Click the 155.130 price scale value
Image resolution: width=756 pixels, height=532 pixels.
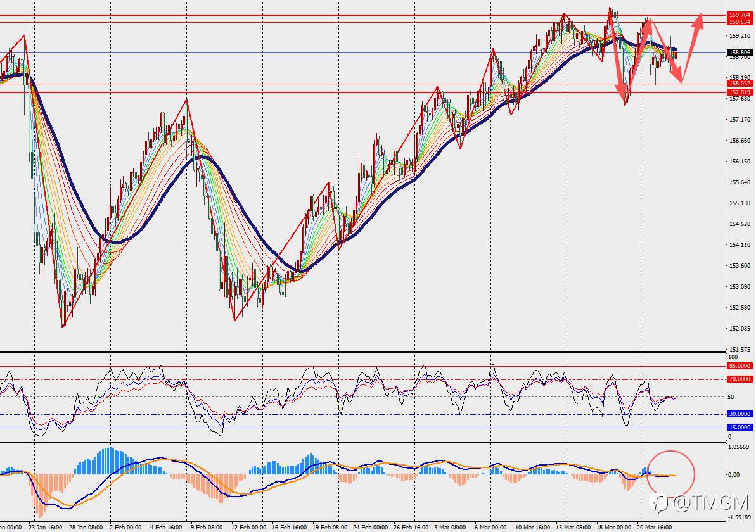[740, 203]
